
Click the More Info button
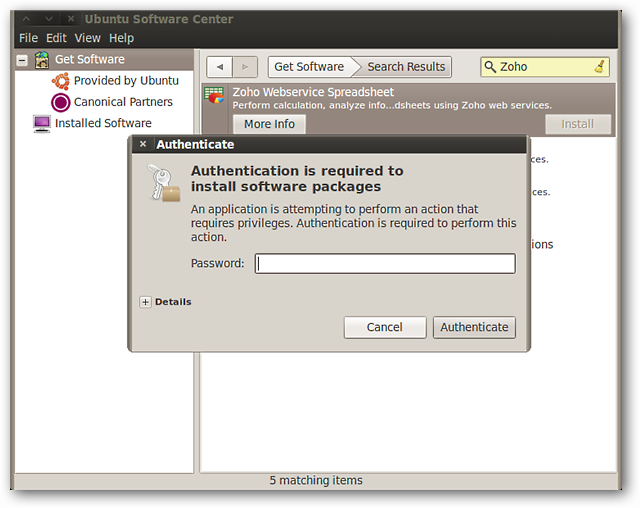[x=269, y=124]
